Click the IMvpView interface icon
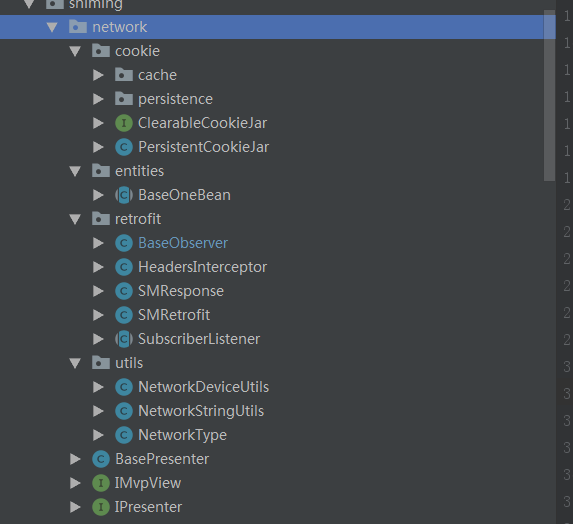Viewport: 573px width, 524px height. click(101, 483)
